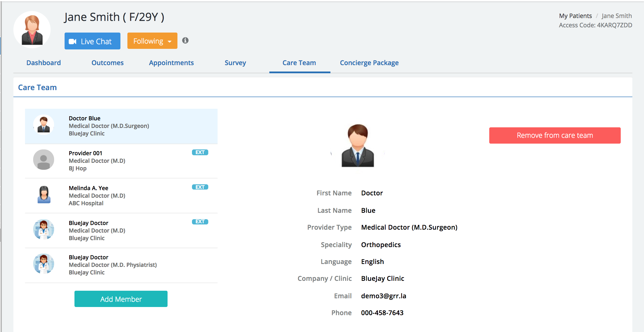Open the Outcomes tab
Screen dimensions: 644x332
coord(107,63)
